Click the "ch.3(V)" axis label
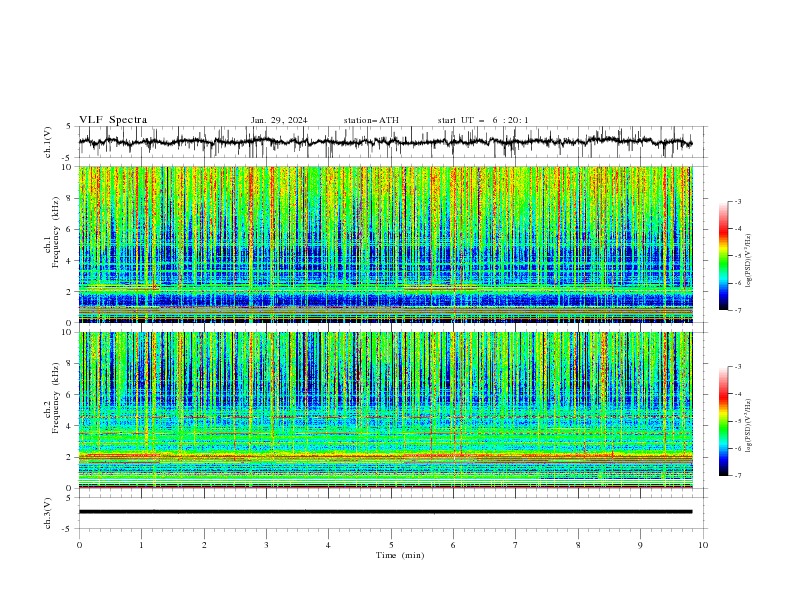The width and height of the screenshot is (792, 612). tap(48, 513)
